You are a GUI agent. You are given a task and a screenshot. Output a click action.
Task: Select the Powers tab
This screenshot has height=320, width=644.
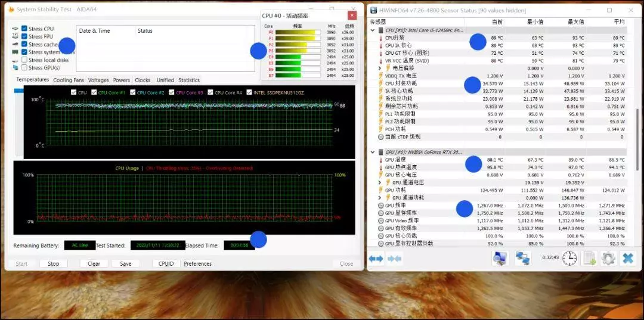122,80
